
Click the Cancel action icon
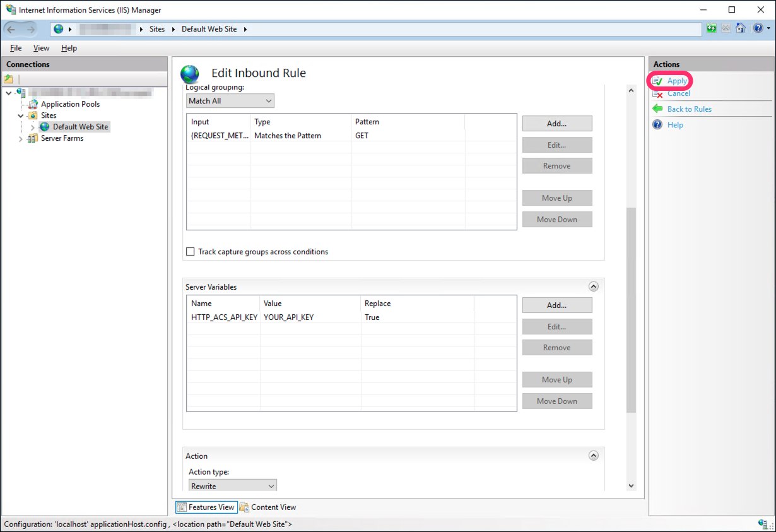pos(657,93)
